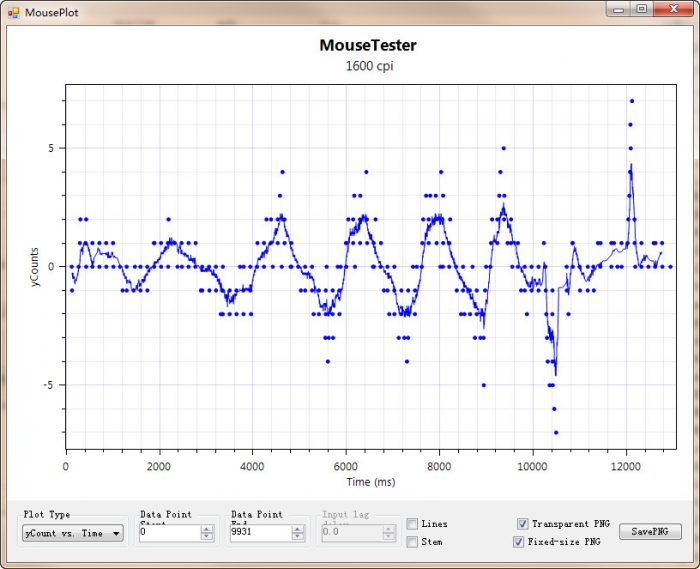
Task: Decrease Data Point Start with down arrow
Action: (x=207, y=537)
